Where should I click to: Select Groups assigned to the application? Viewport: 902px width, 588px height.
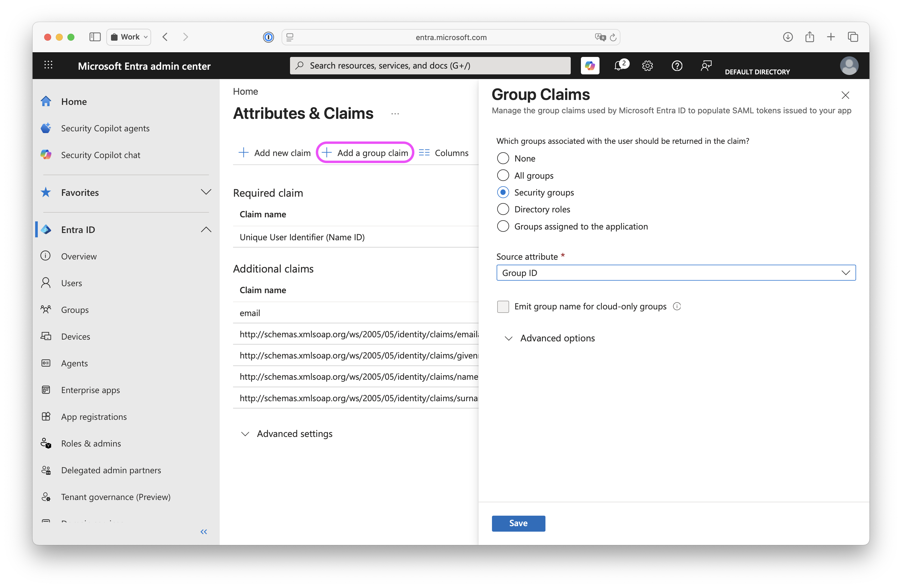pyautogui.click(x=503, y=226)
